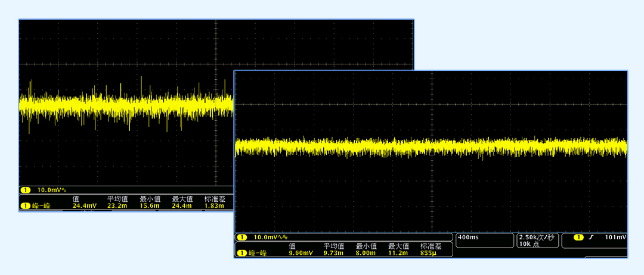Click channel 1 badge next to 24.4mV peak-to-peak

click(26, 206)
